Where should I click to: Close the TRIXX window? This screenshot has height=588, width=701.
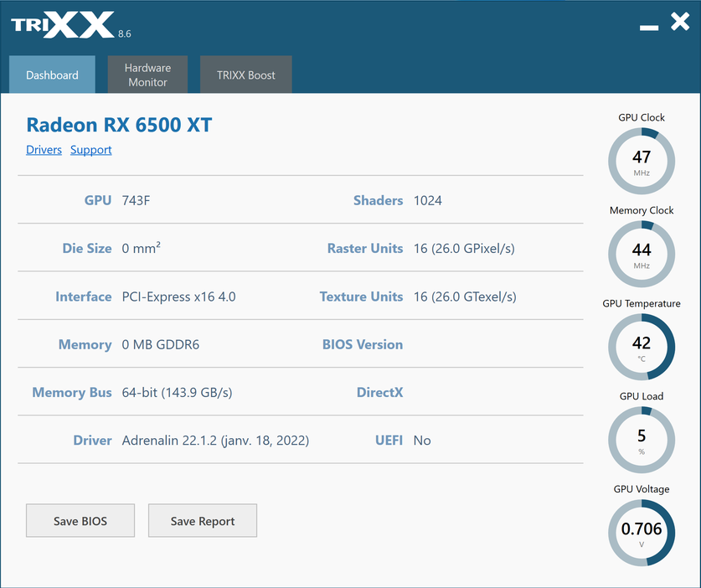680,22
